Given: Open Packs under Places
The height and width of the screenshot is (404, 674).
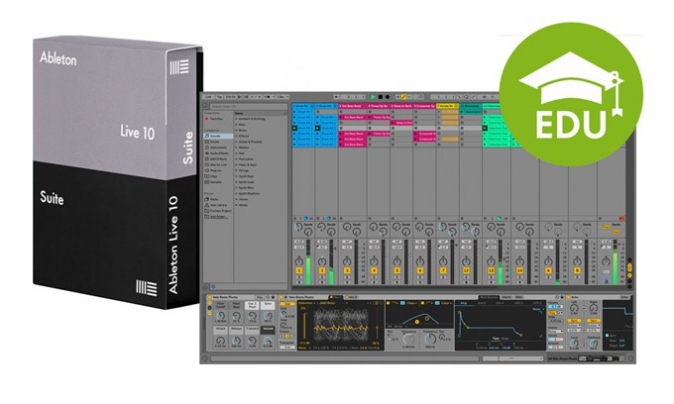Looking at the screenshot, I should [x=212, y=199].
